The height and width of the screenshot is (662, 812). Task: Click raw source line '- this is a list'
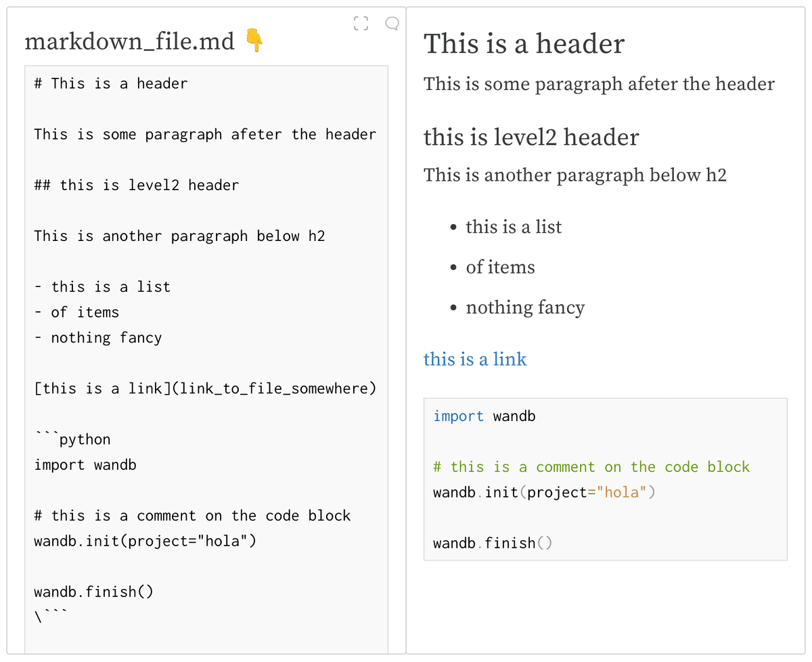pyautogui.click(x=102, y=287)
